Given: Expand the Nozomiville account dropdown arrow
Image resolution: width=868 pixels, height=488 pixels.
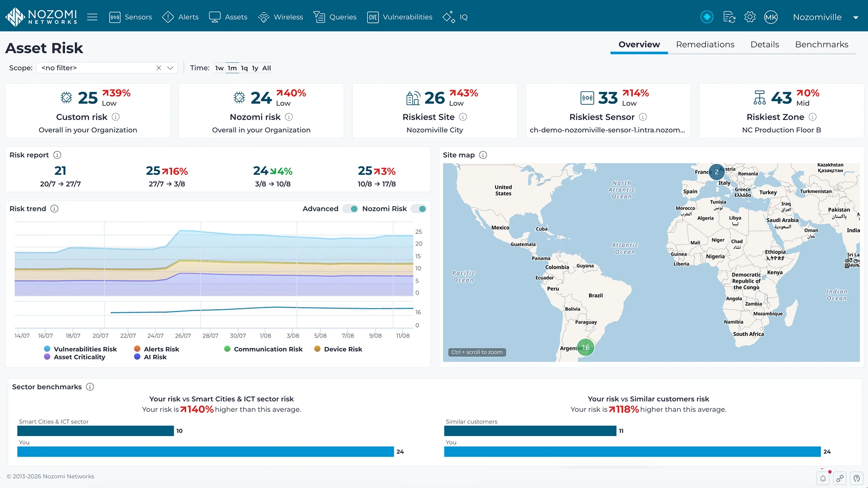Looking at the screenshot, I should (x=856, y=18).
